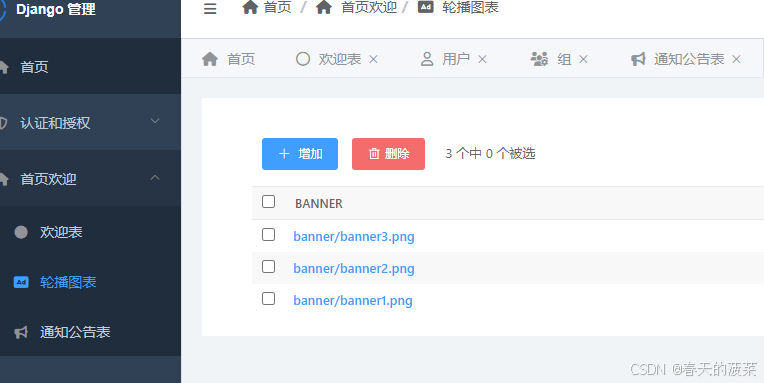
Task: Click home icon on 首页 tab
Action: (210, 59)
